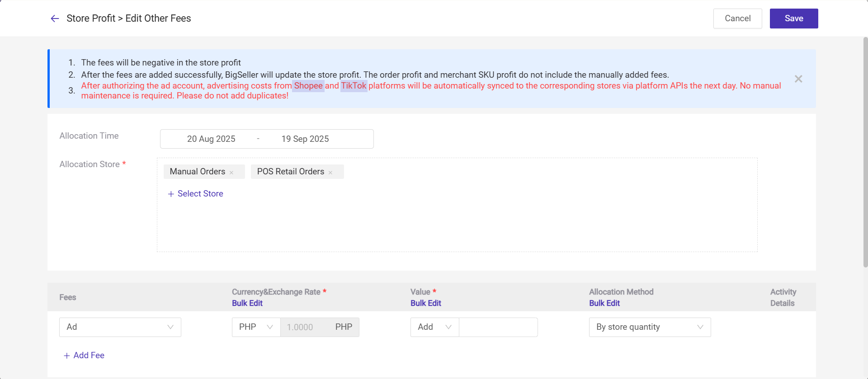Click Bulk Edit under Currency&Exchange Rate
The width and height of the screenshot is (868, 379).
pos(247,303)
